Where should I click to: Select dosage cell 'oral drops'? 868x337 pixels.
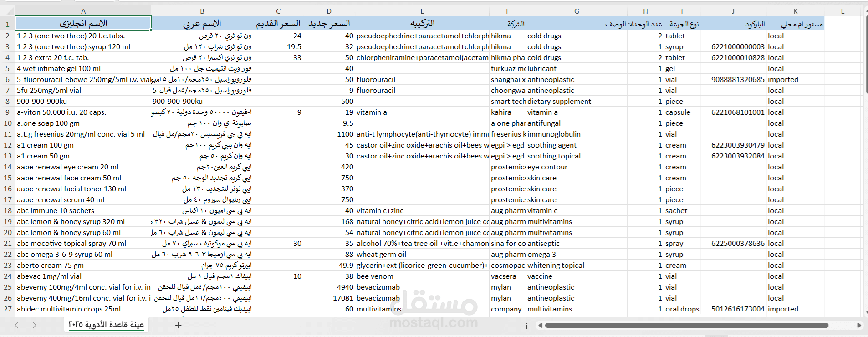tap(682, 309)
